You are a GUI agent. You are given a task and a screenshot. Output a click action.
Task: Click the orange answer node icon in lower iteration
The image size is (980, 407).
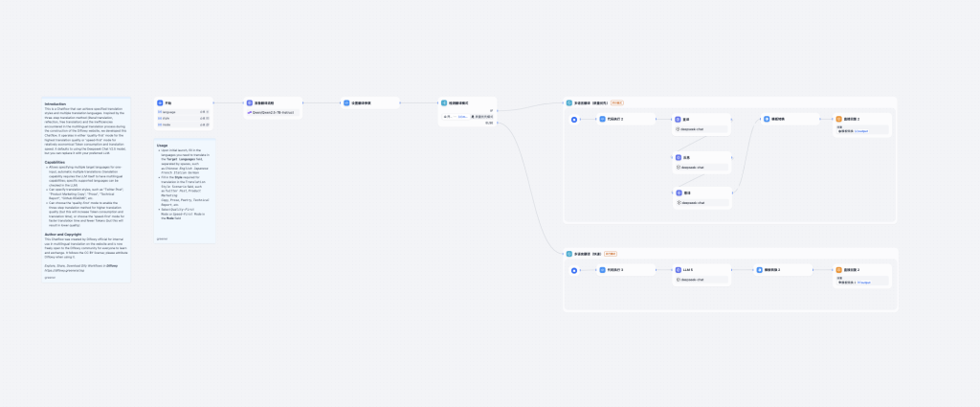coord(838,270)
